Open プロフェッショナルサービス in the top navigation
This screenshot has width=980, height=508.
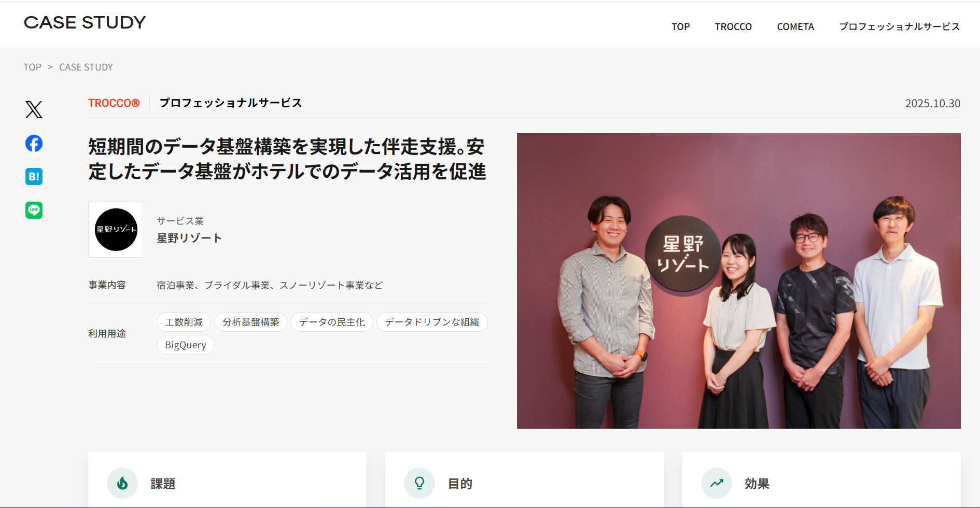tap(900, 26)
